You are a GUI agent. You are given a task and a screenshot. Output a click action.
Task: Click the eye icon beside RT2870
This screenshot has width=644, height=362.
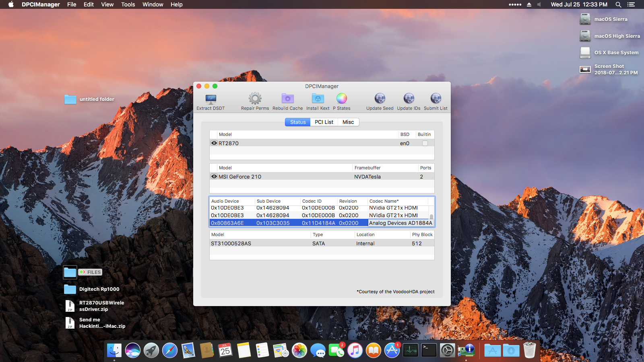214,143
